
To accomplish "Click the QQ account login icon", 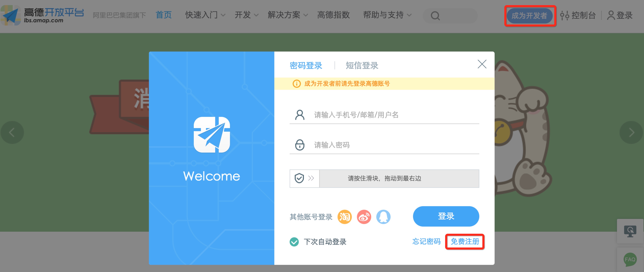I will tap(383, 217).
